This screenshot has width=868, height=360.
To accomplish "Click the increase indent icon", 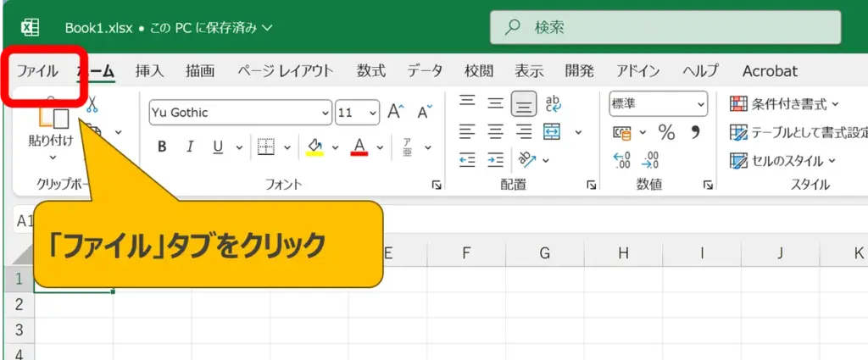I will coord(496,159).
